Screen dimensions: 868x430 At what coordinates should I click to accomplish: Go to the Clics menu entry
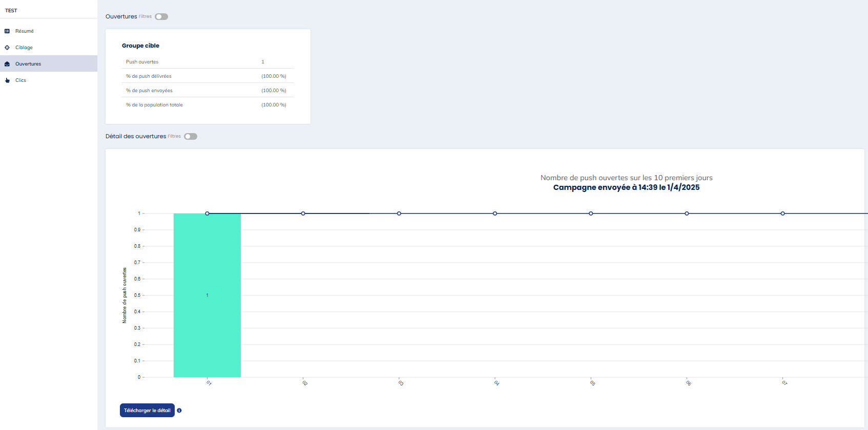click(x=20, y=80)
